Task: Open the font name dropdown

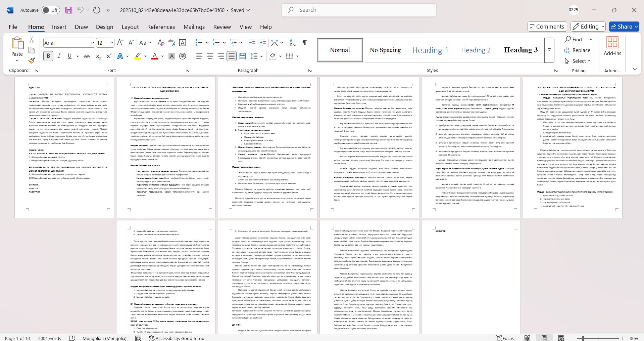Action: (x=93, y=43)
